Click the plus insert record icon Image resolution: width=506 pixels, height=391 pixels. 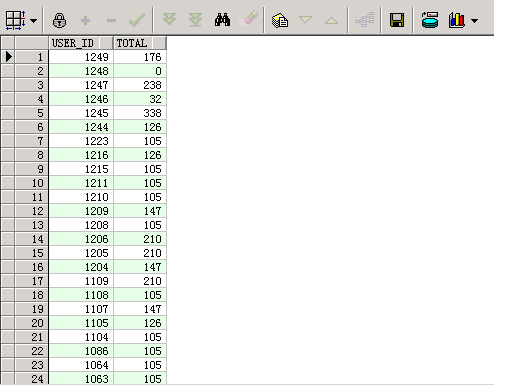coord(85,21)
